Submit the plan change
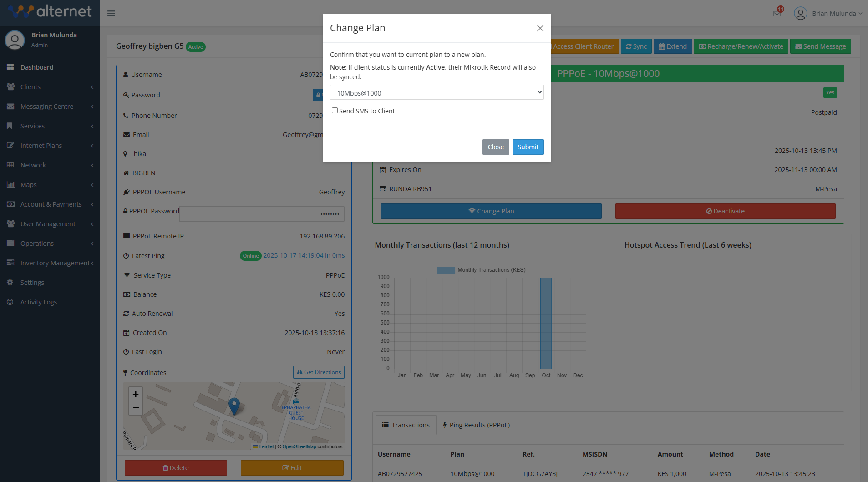Viewport: 868px width, 482px height. [x=528, y=147]
